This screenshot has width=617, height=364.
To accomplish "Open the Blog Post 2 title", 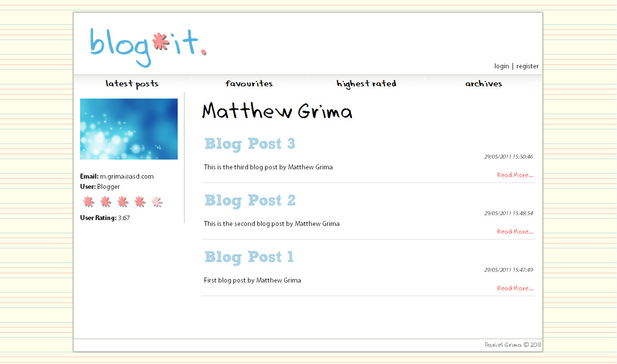I will tap(250, 201).
